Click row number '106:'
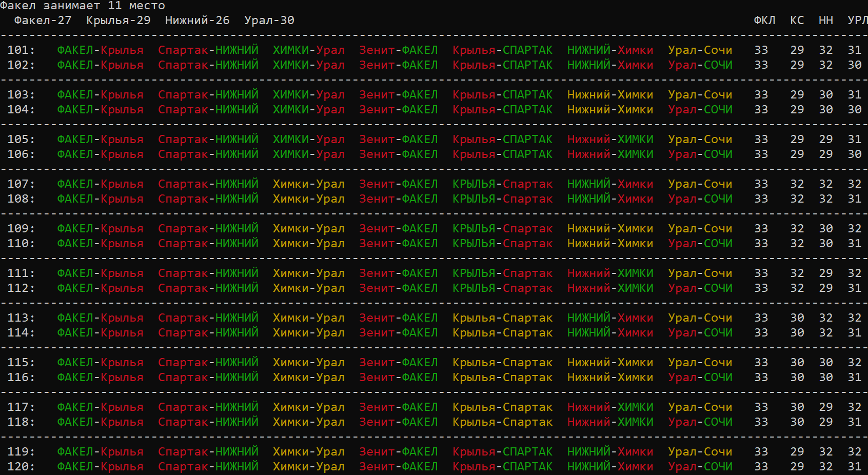 pos(21,154)
